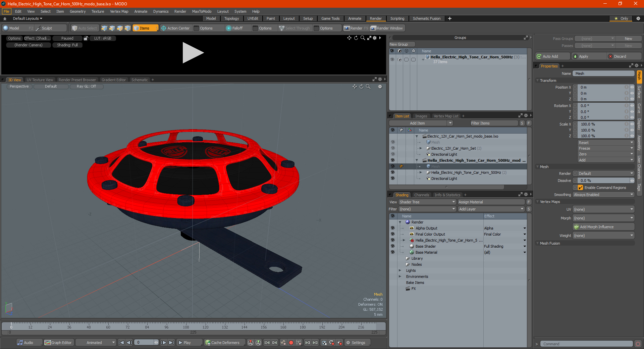Click the Perspective view button
The height and width of the screenshot is (349, 644).
[x=19, y=87]
